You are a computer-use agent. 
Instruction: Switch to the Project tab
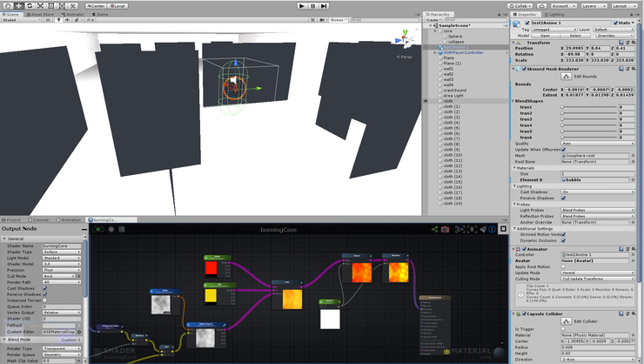pyautogui.click(x=11, y=219)
